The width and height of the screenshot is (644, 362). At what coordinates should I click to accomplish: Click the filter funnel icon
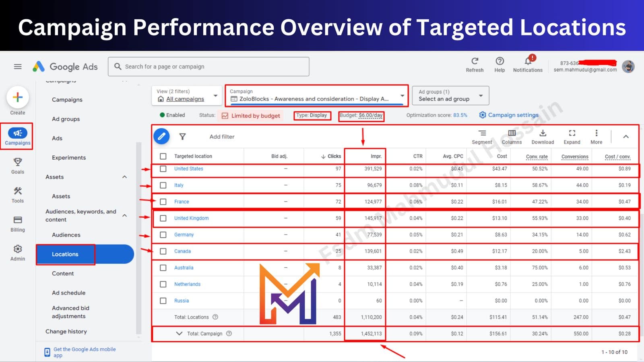coord(182,137)
